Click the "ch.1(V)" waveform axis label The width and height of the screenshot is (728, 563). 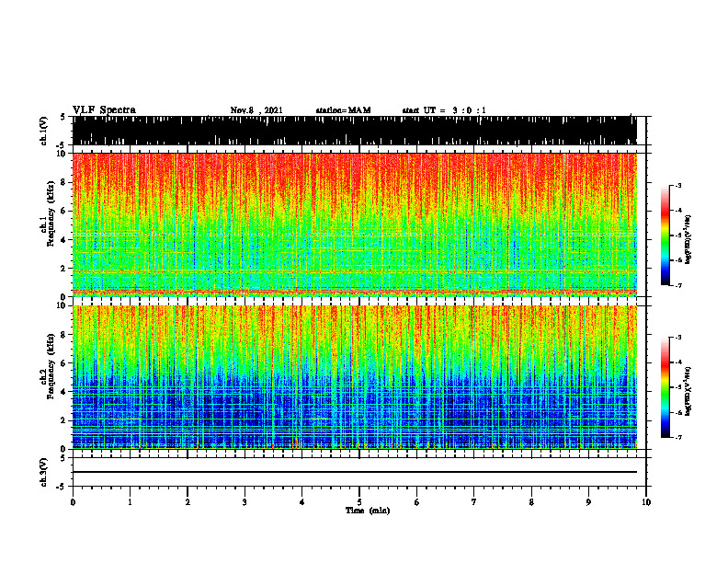point(44,131)
